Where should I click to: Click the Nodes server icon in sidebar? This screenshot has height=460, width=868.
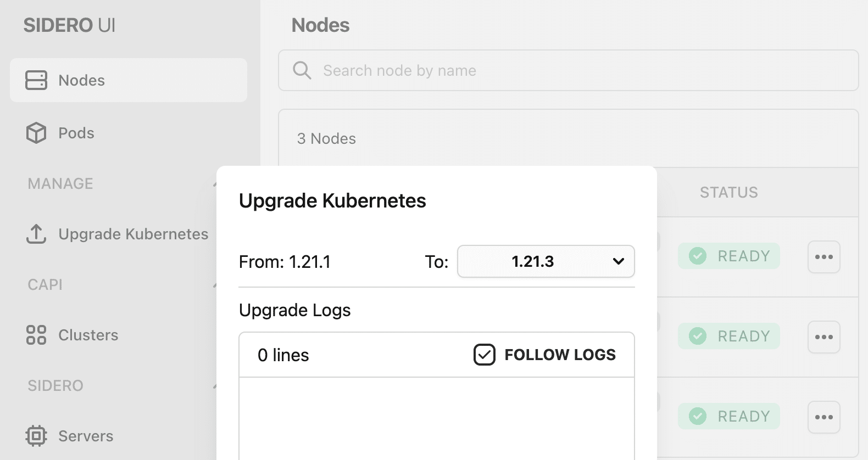point(36,80)
